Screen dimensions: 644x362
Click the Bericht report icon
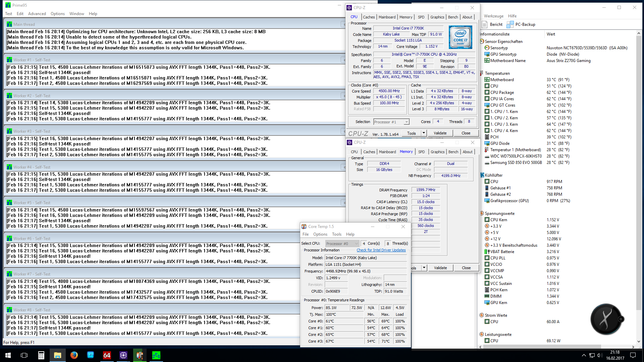coord(485,24)
